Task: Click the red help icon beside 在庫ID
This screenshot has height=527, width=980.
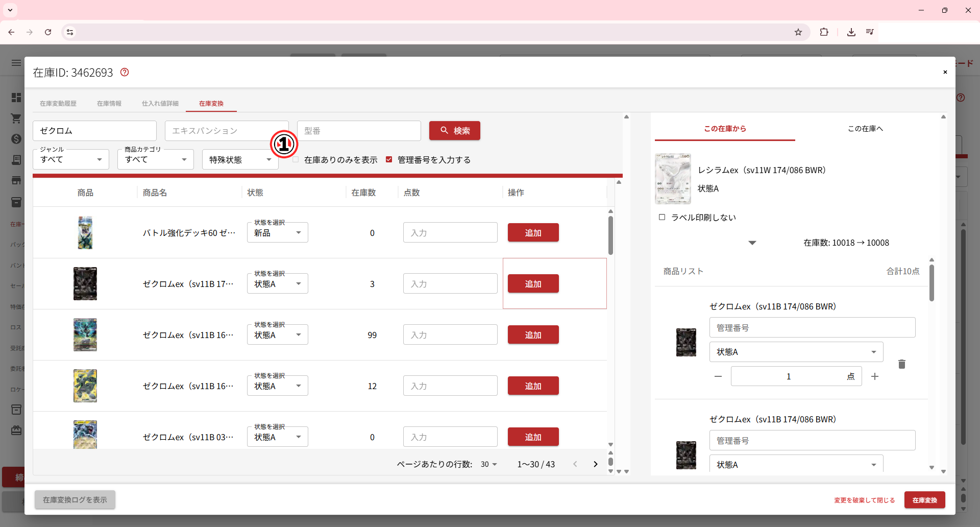Action: 125,73
